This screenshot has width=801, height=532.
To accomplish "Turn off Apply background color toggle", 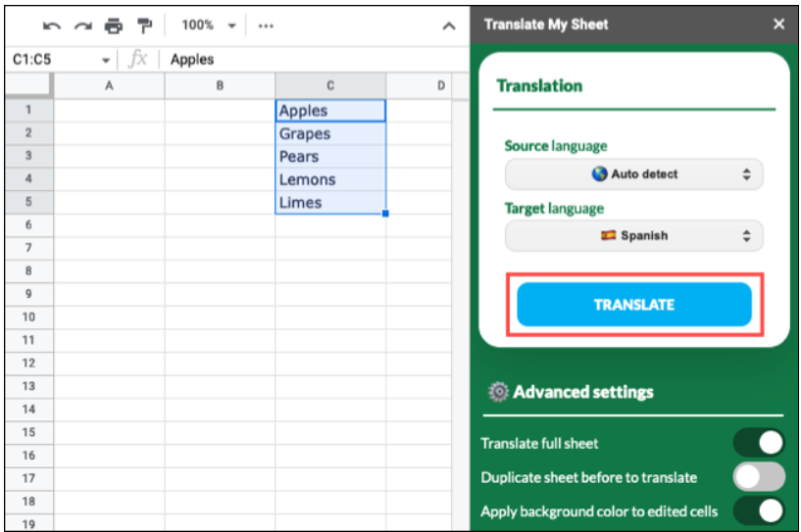I will tap(759, 510).
